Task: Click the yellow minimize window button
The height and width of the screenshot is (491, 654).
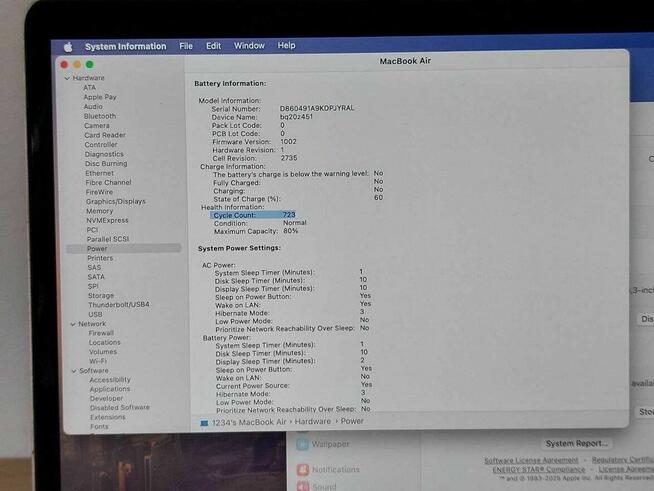Action: tap(77, 64)
